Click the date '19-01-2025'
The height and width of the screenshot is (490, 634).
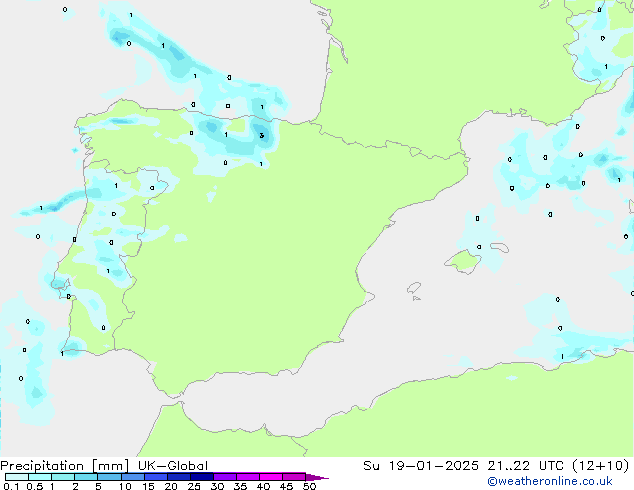(433, 466)
